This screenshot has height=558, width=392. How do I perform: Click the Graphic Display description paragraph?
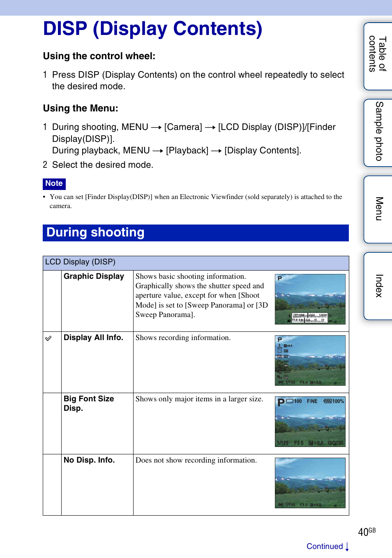point(202,295)
